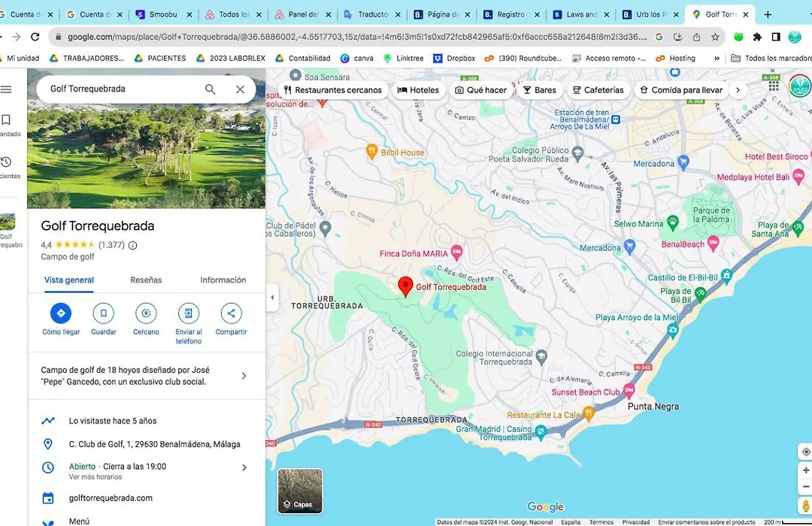Click the Bilbil House restaurant pin
812x526 pixels.
coord(371,152)
